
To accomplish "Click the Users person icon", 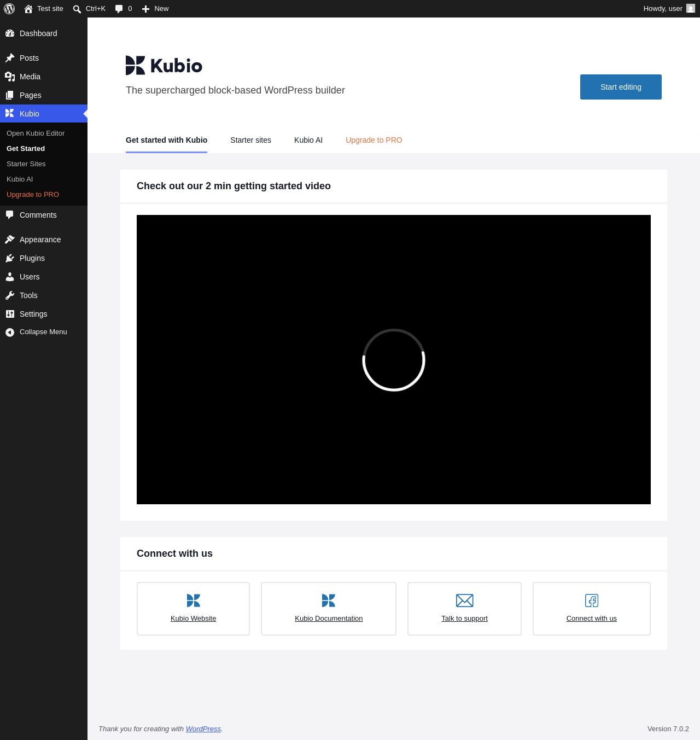I will [x=10, y=277].
